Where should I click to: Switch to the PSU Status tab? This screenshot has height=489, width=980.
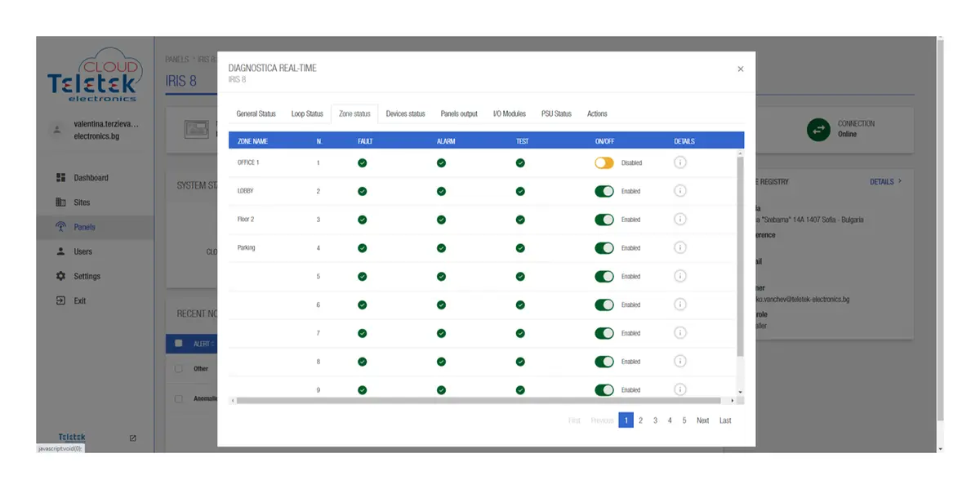tap(556, 113)
